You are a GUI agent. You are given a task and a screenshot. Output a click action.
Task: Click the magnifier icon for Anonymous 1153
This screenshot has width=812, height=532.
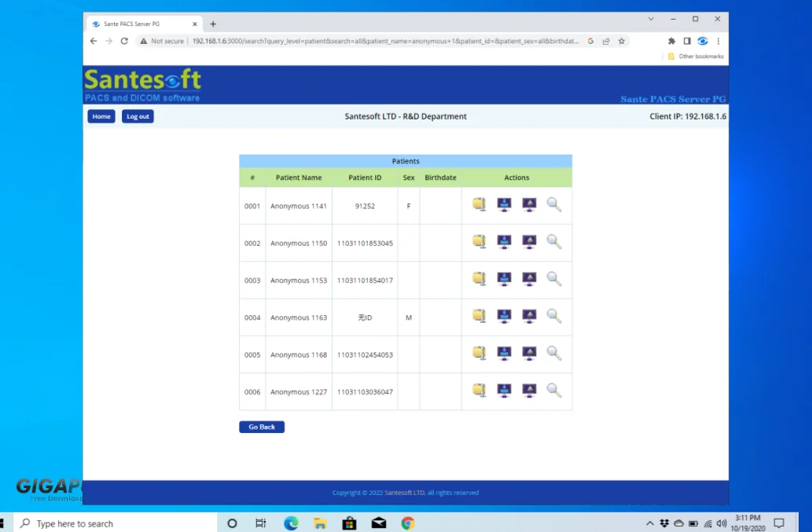553,279
